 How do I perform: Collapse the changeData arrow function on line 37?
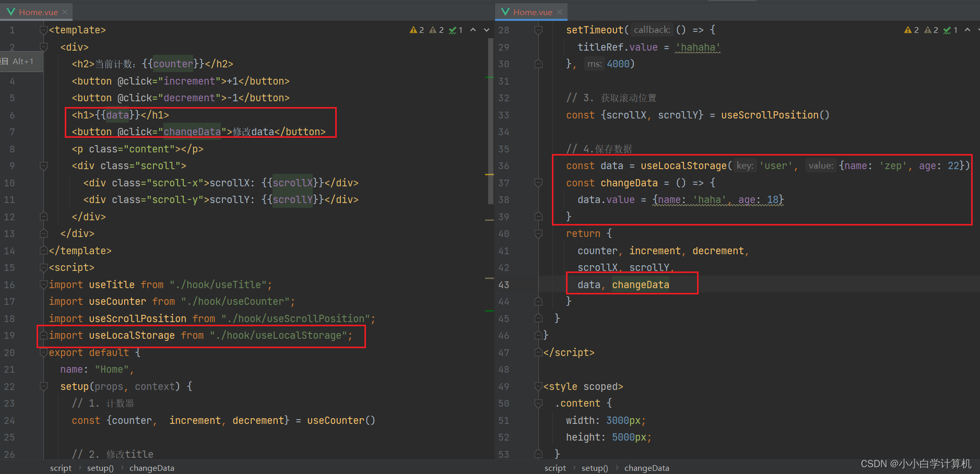538,183
